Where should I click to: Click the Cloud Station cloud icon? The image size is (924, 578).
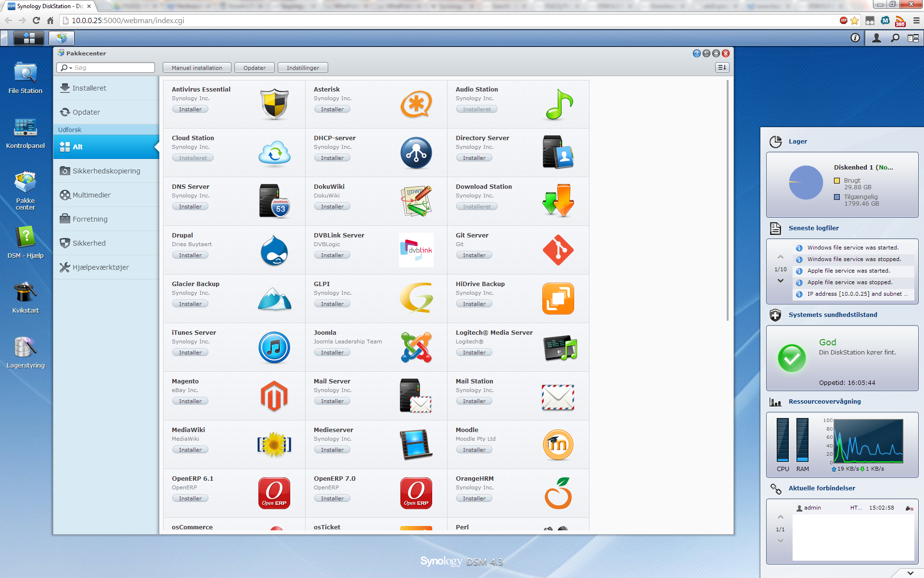pos(274,153)
